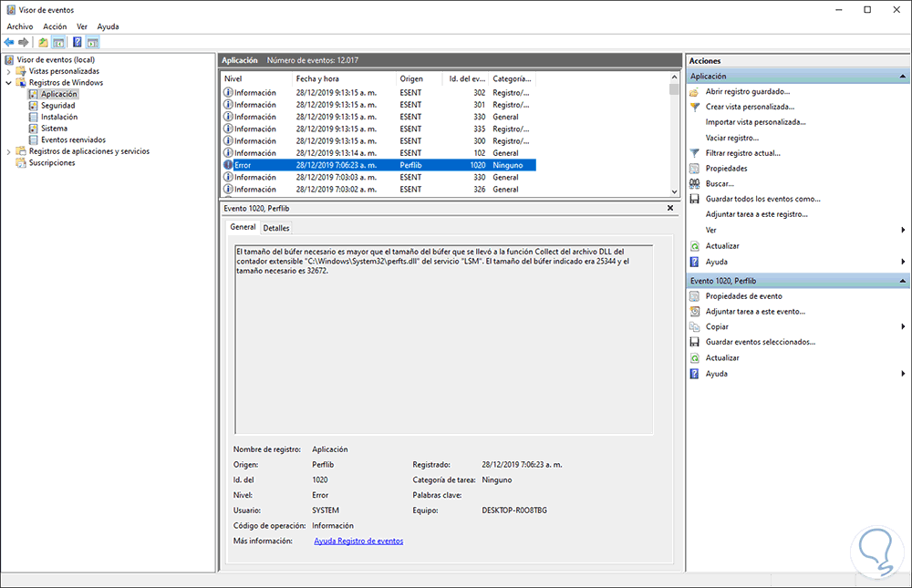
Task: Click Vaciar registro in the Acciones pane
Action: click(731, 138)
